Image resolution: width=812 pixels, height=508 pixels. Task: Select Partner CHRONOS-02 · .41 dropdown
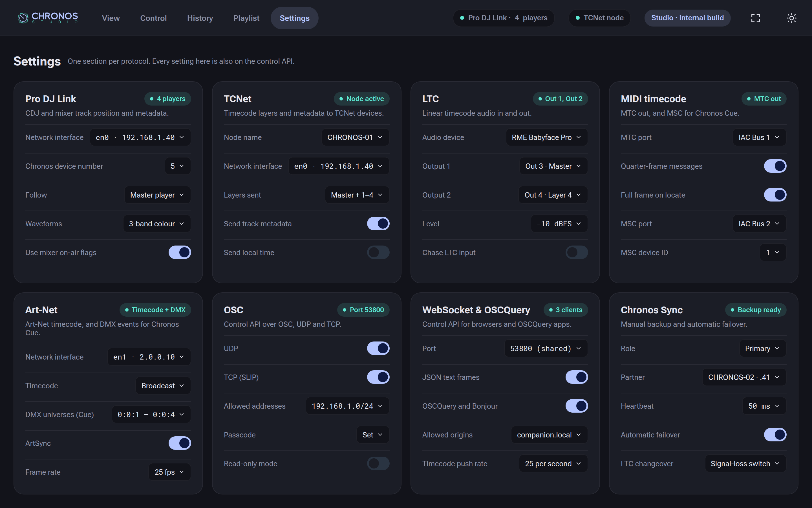(744, 377)
